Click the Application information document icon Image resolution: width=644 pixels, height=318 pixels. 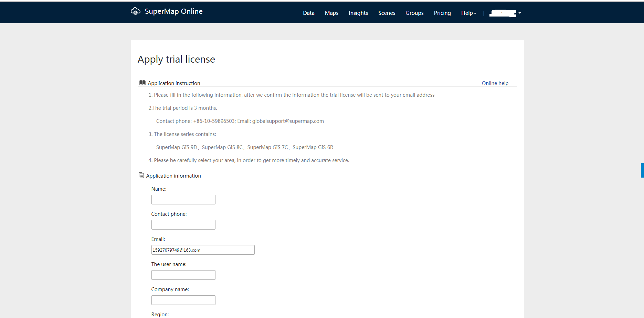(141, 176)
